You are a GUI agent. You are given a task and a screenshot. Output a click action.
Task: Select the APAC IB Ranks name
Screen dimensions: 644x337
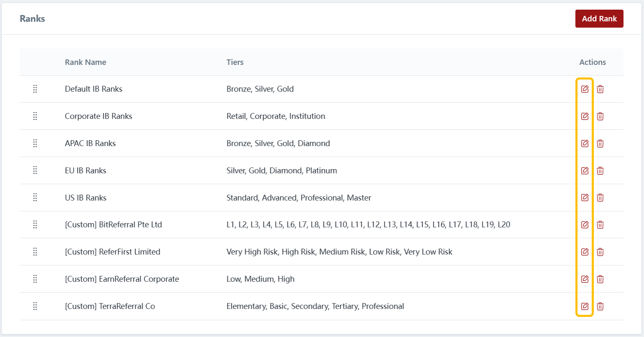coord(90,143)
